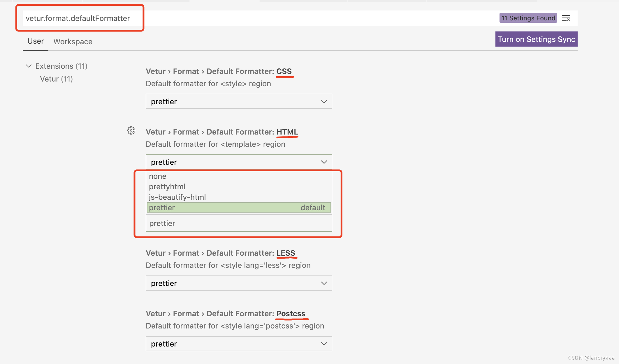619x364 pixels.
Task: Open the CSS default formatter dropdown
Action: tap(238, 102)
